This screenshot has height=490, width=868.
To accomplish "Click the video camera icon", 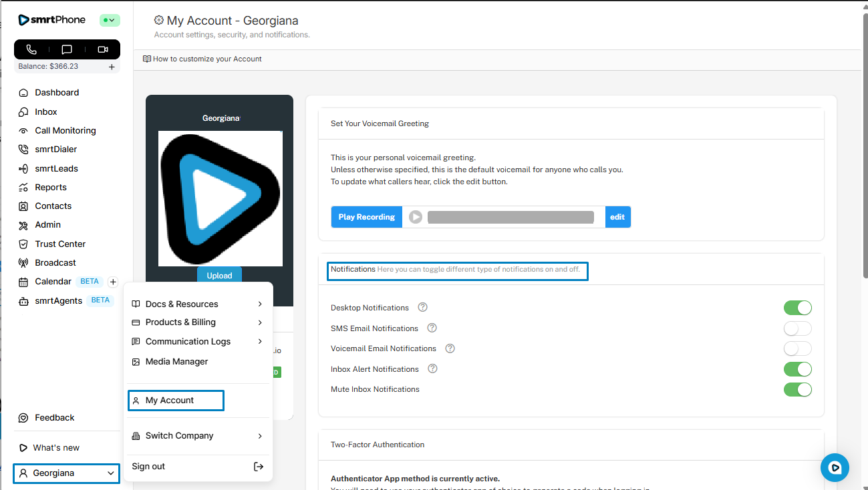I will click(x=103, y=49).
